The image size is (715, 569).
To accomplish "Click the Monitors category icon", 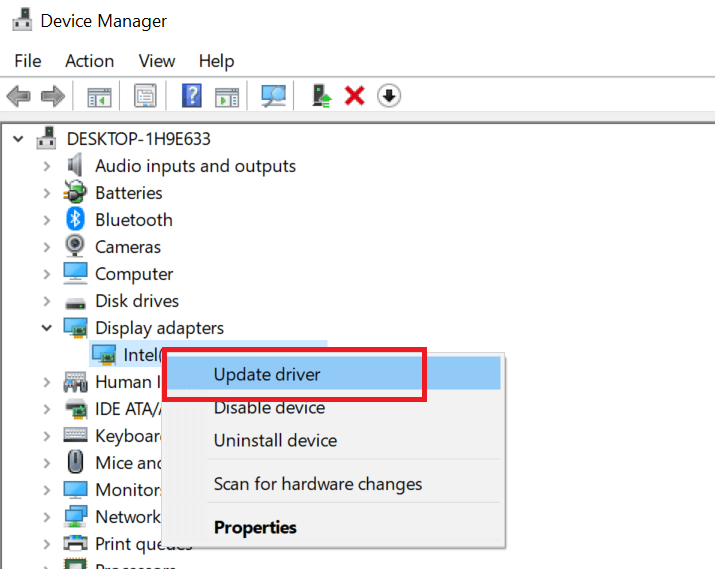I will (x=75, y=491).
